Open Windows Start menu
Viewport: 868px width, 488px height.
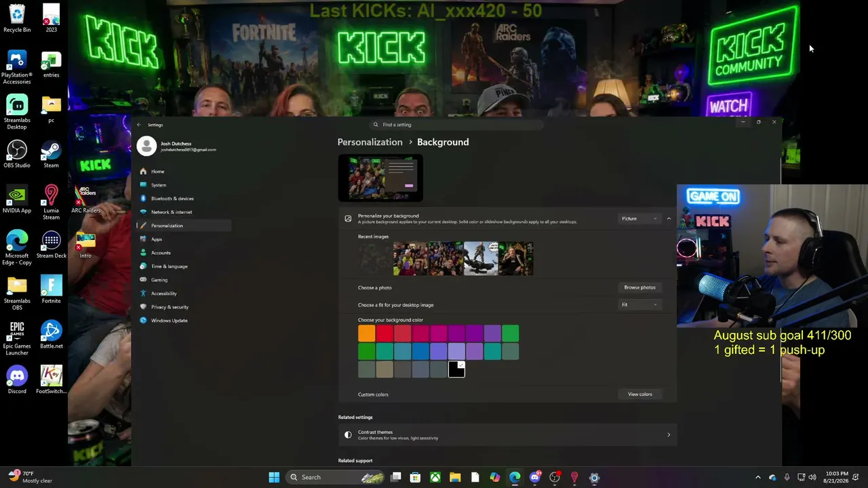pyautogui.click(x=274, y=477)
